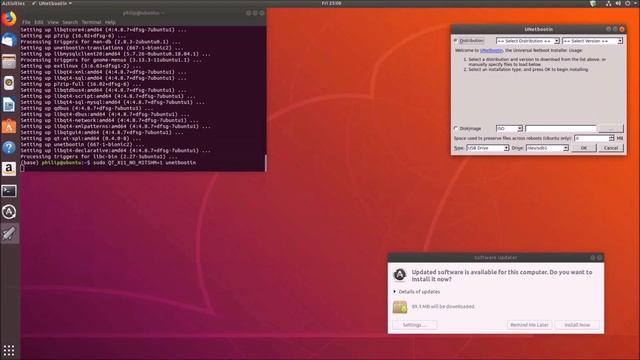Open Thunderbird Mail from the dock
This screenshot has height=360, width=640.
[9, 40]
